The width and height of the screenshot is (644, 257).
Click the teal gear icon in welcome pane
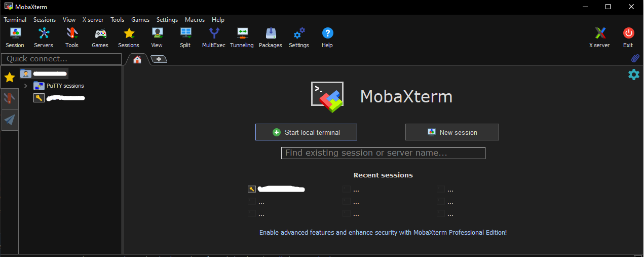pyautogui.click(x=634, y=75)
